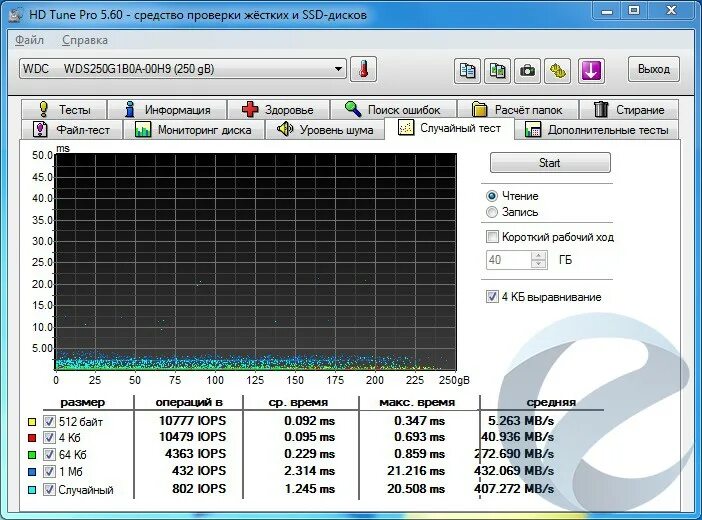Open the Справка menu

point(85,40)
